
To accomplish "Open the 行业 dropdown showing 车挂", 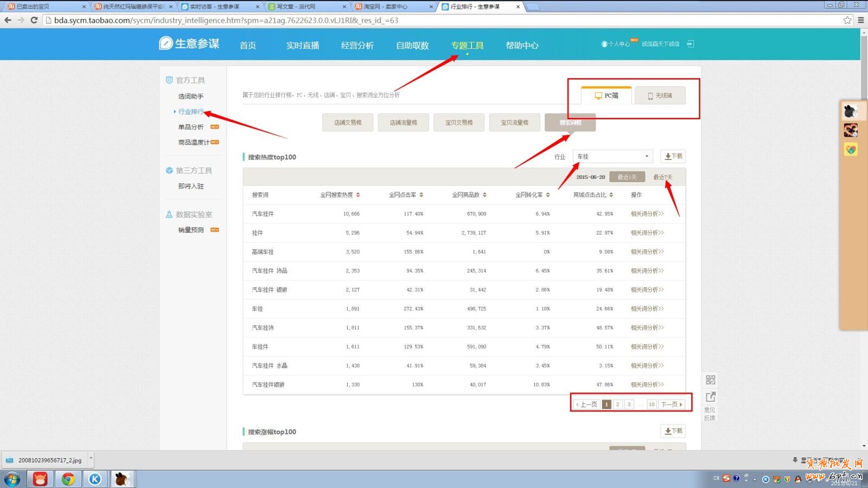I will (x=612, y=157).
